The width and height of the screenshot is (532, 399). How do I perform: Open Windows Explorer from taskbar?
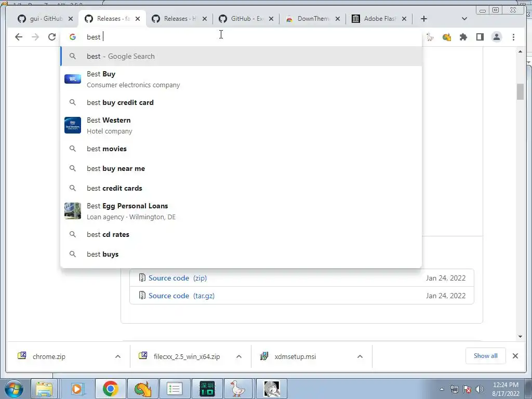(x=45, y=389)
